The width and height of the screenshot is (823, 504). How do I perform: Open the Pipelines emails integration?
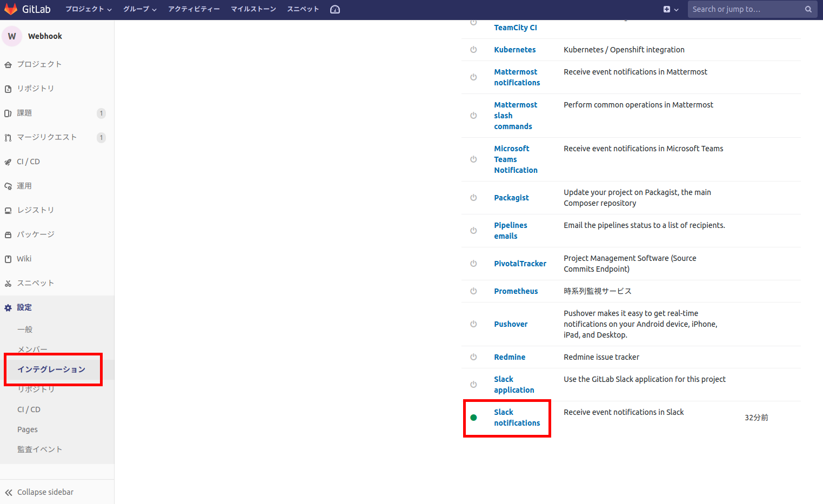pyautogui.click(x=510, y=230)
